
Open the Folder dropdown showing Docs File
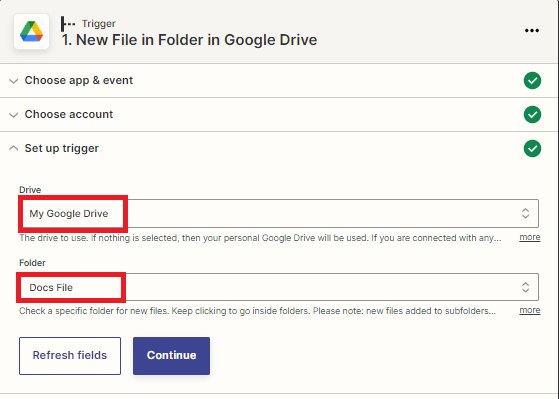[279, 287]
